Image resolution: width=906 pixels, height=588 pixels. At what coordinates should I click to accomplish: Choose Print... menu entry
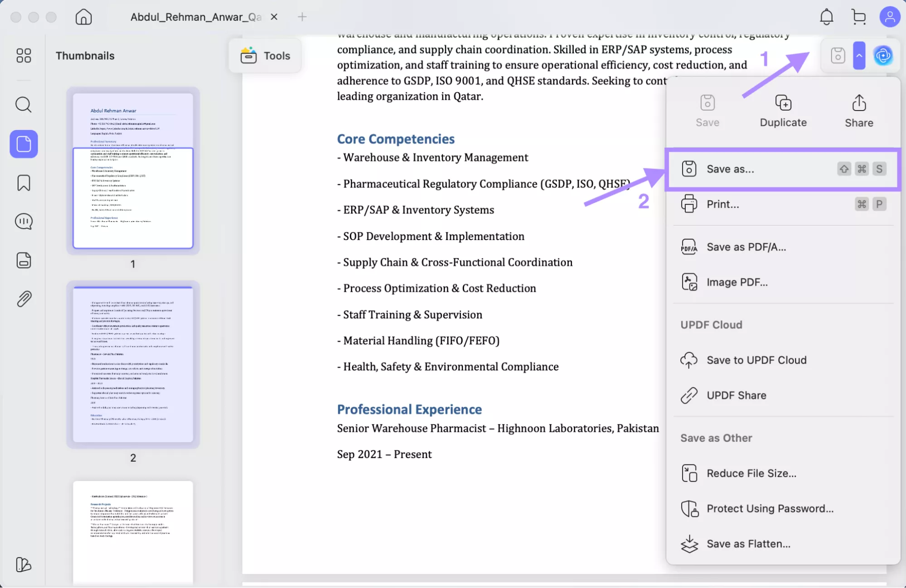(x=783, y=204)
